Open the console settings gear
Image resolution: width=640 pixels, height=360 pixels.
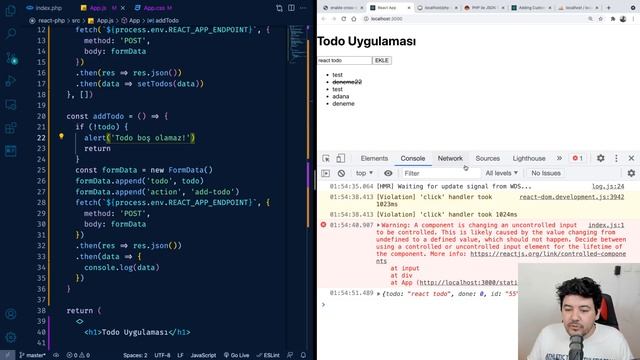631,173
